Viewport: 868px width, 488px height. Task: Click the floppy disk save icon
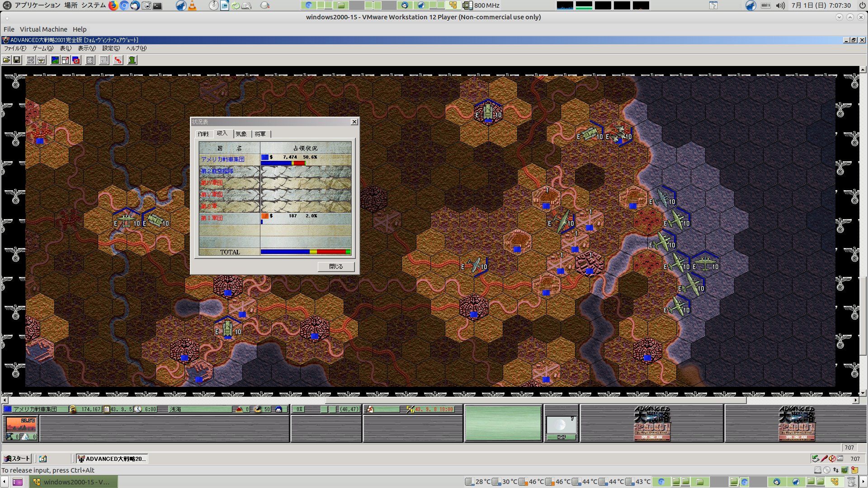[17, 60]
